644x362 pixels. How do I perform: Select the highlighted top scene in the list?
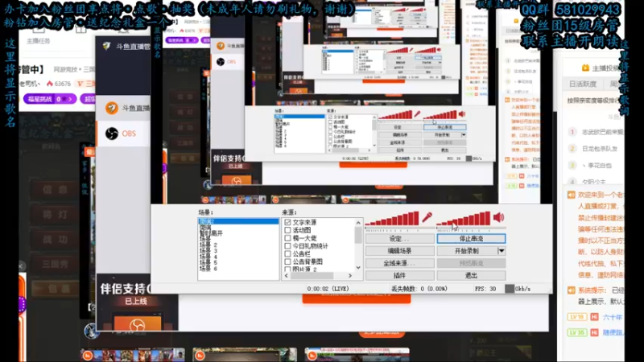coord(238,221)
